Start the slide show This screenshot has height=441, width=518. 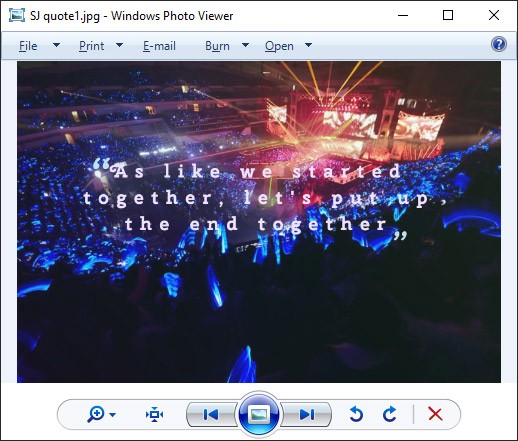point(259,414)
